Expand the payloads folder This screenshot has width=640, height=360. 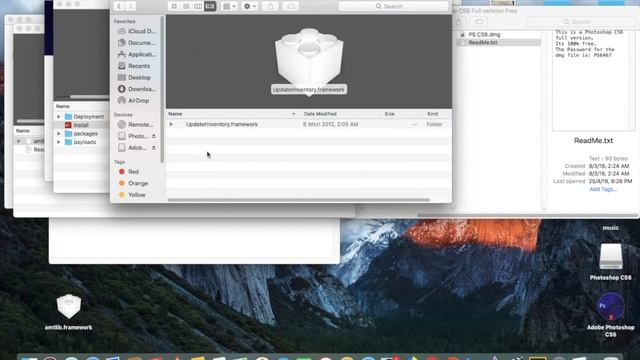pyautogui.click(x=59, y=142)
